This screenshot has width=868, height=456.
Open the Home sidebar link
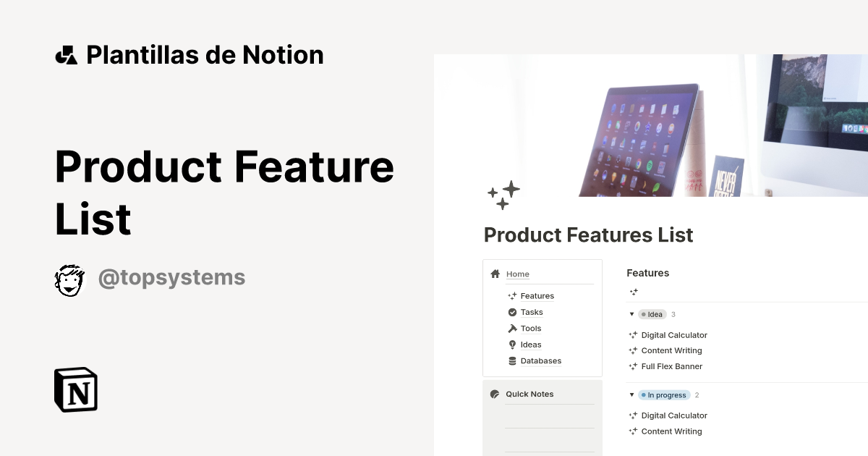(518, 274)
